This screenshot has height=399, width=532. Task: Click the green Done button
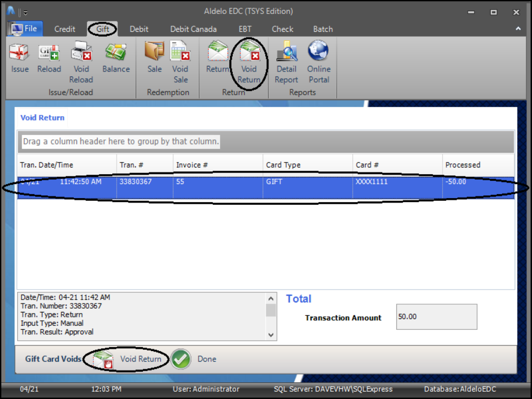pos(194,359)
